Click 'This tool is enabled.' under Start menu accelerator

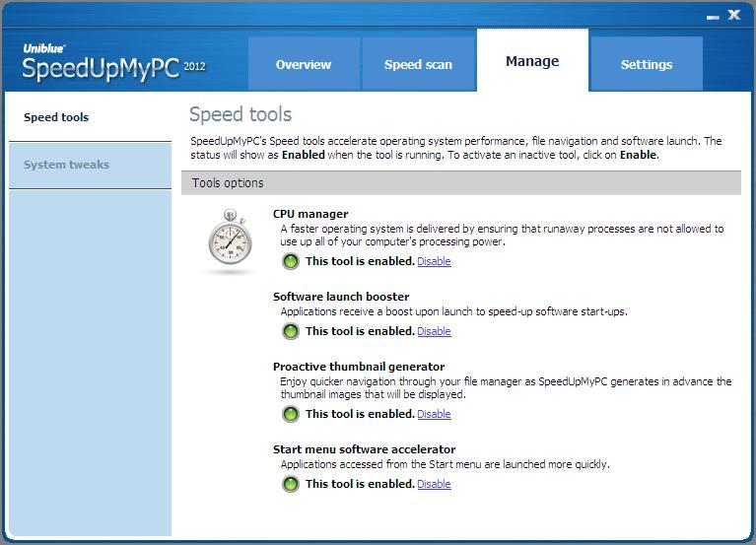pos(360,484)
